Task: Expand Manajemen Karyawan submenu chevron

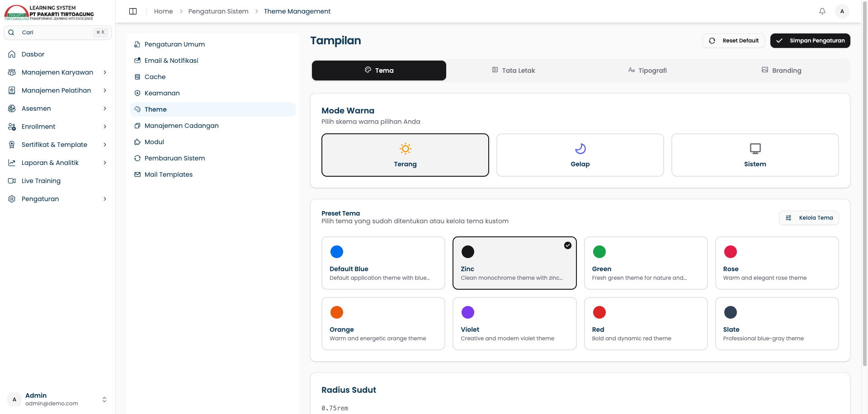Action: (x=105, y=72)
